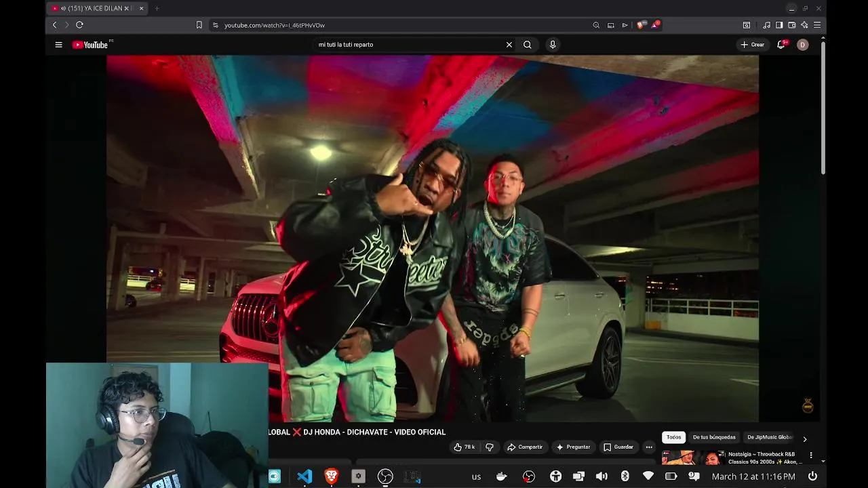Close the YA ICE DILAN tab

(141, 8)
